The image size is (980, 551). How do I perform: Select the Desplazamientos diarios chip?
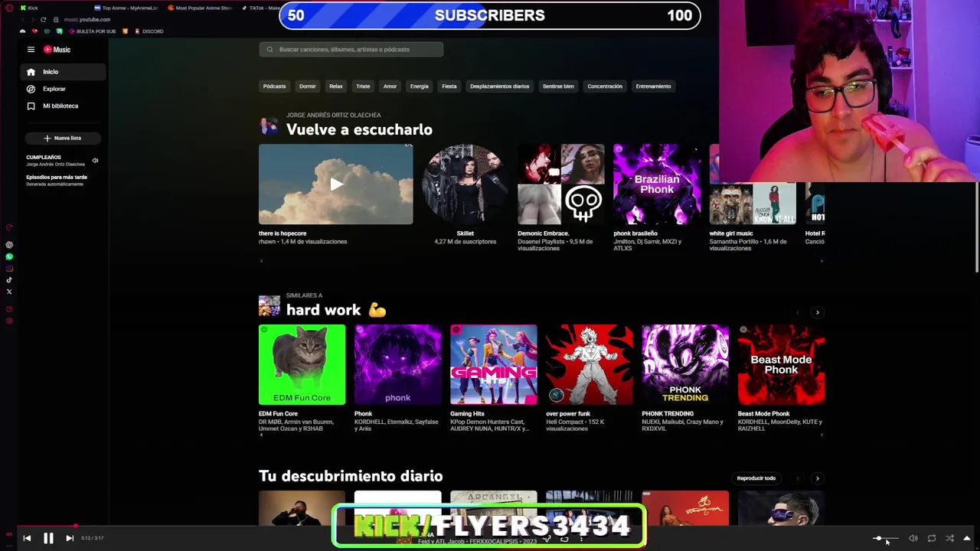click(x=499, y=86)
